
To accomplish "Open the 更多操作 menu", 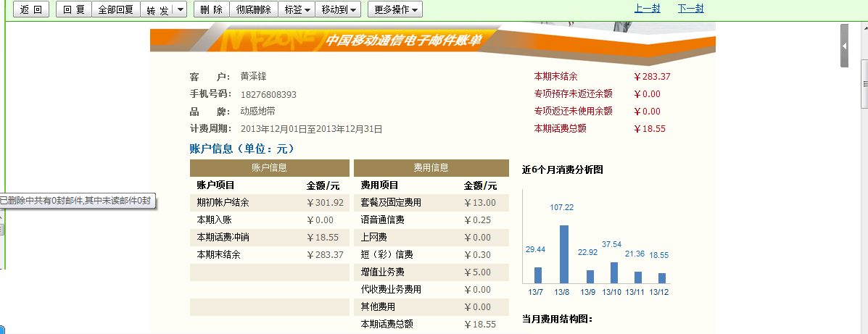I will [394, 9].
